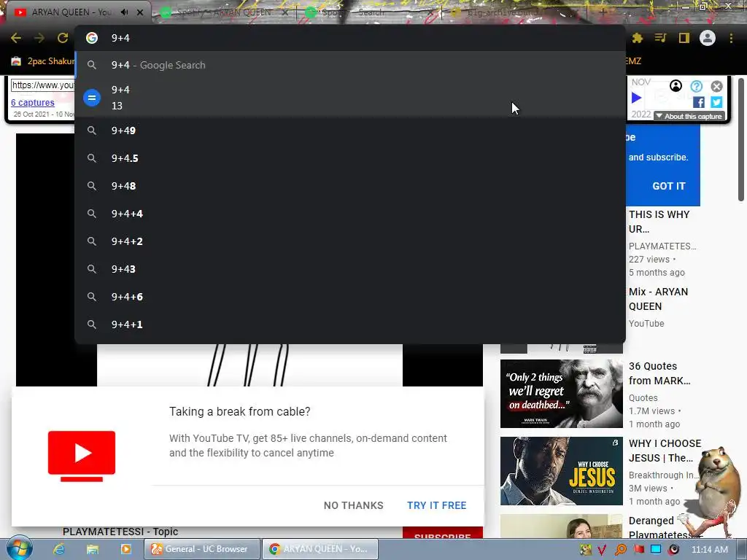The height and width of the screenshot is (560, 747).
Task: Switch to the second Spotify ARYAN QUEEN tab
Action: pyautogui.click(x=224, y=12)
